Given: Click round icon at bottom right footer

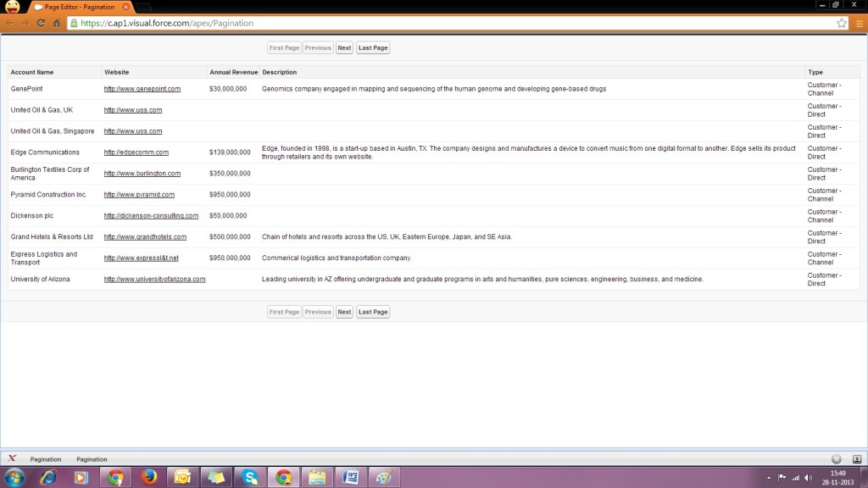Looking at the screenshot, I should point(837,459).
